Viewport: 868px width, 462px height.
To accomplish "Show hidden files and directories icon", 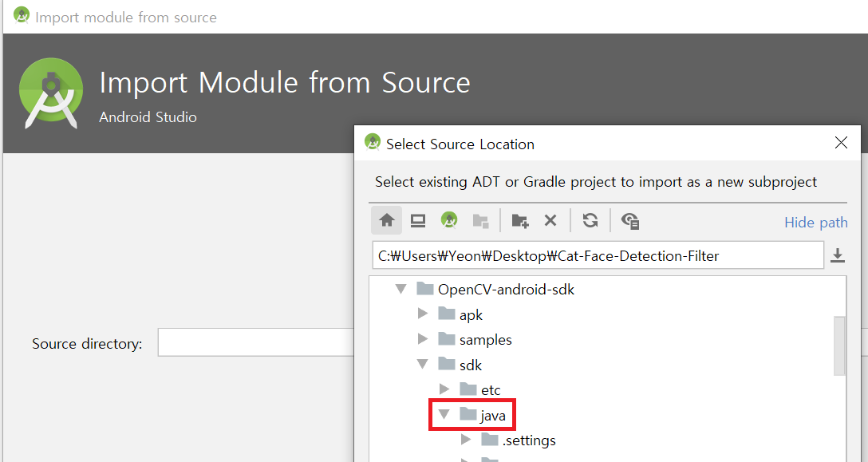I will (630, 221).
